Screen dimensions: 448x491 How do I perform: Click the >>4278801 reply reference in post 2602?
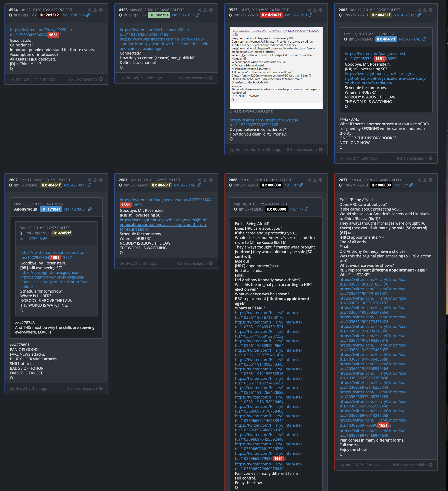click(x=19, y=345)
